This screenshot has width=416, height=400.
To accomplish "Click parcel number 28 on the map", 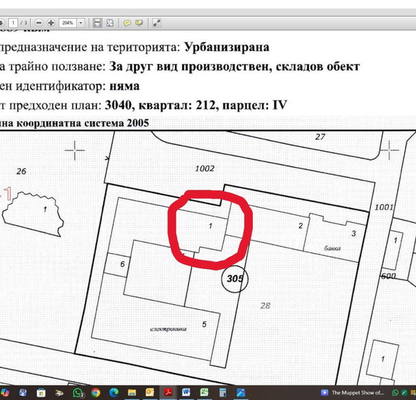I will pyautogui.click(x=265, y=305).
